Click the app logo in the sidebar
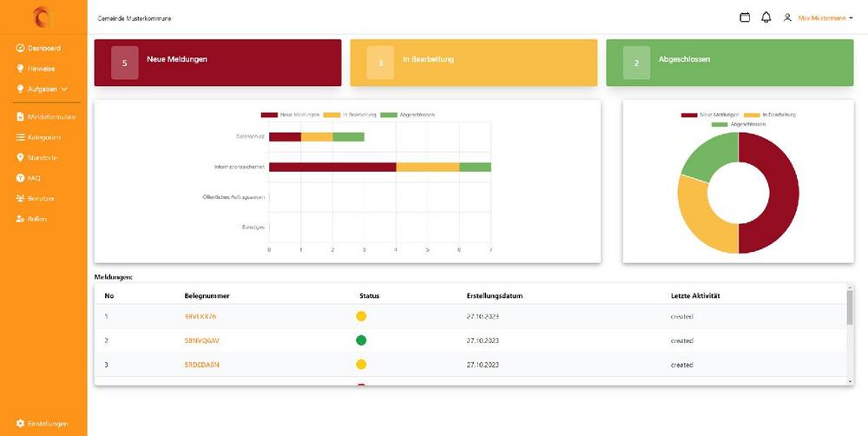The width and height of the screenshot is (868, 436). click(43, 17)
